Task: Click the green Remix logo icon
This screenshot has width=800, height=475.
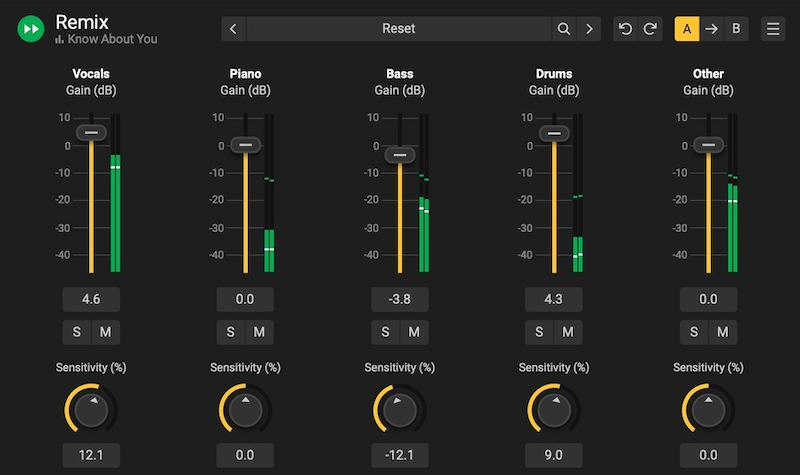Action: click(x=31, y=29)
